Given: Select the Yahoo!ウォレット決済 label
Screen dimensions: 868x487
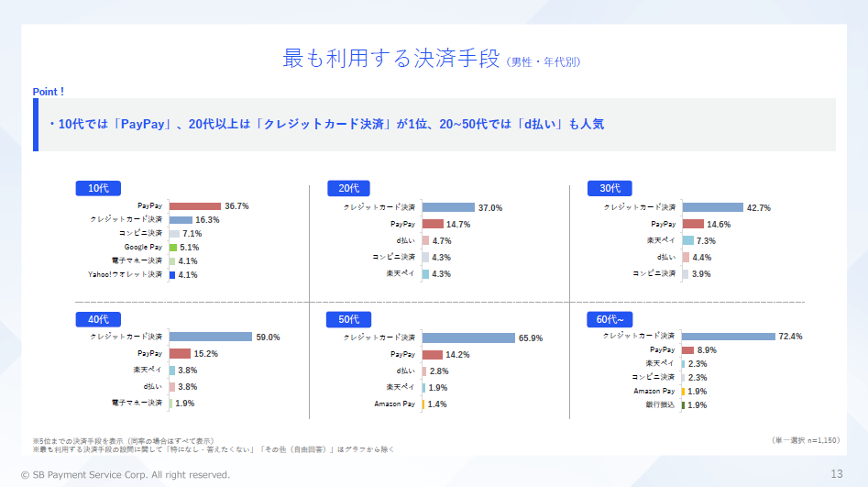Looking at the screenshot, I should click(125, 274).
